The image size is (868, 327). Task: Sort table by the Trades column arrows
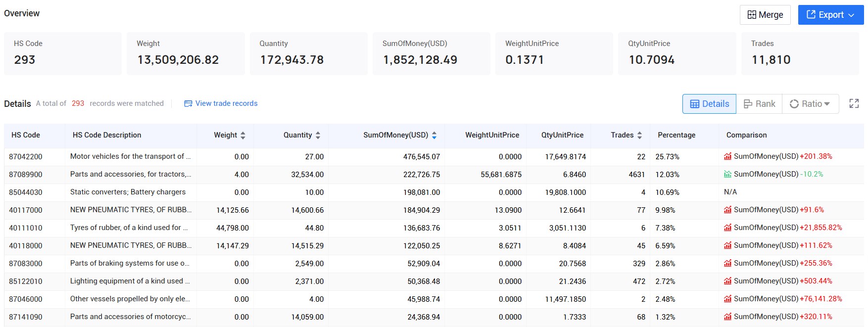pos(639,135)
